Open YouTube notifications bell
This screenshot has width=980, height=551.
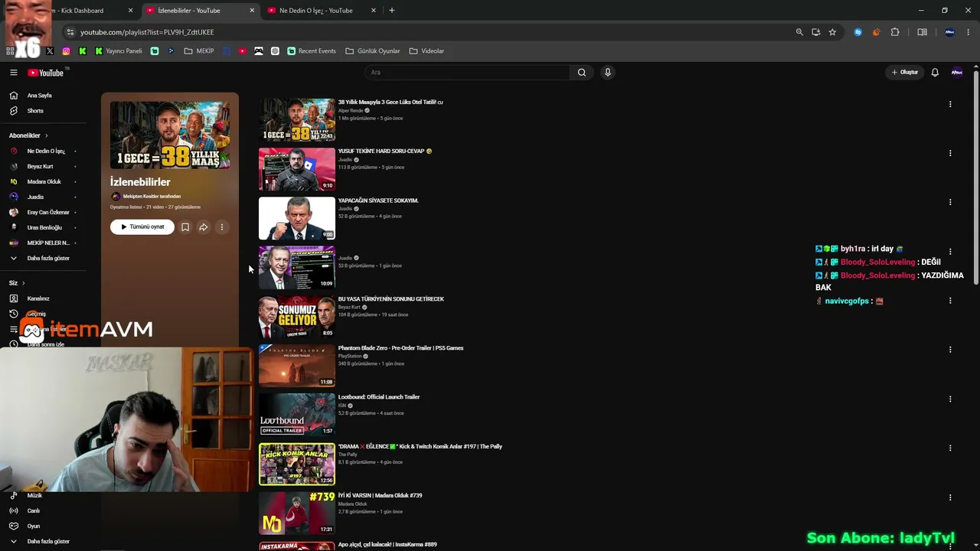(x=935, y=73)
